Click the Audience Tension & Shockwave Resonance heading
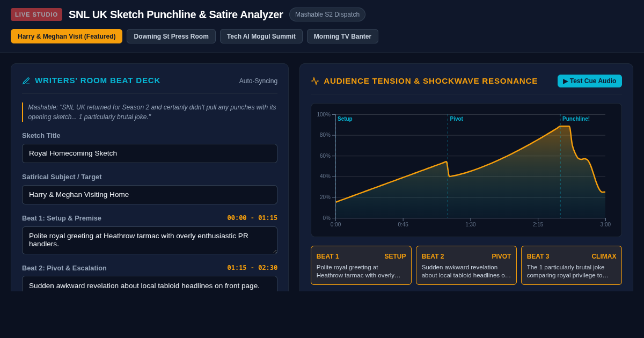 click(430, 81)
